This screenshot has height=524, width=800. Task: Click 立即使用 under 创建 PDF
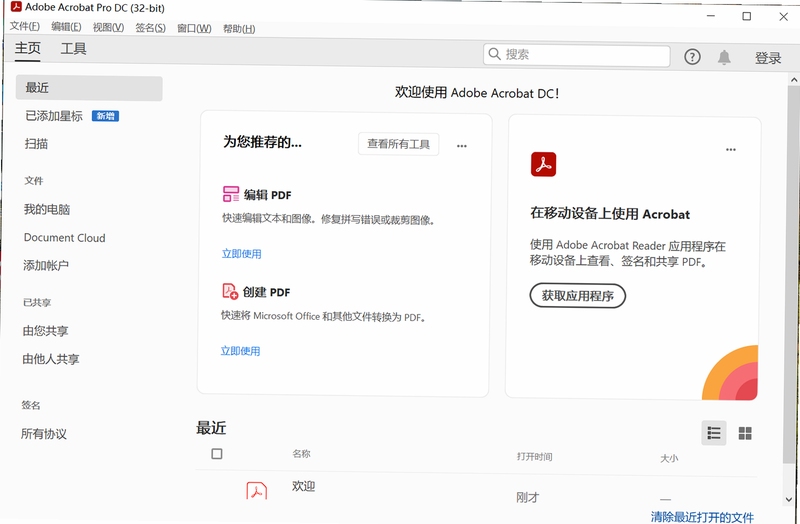pyautogui.click(x=240, y=351)
